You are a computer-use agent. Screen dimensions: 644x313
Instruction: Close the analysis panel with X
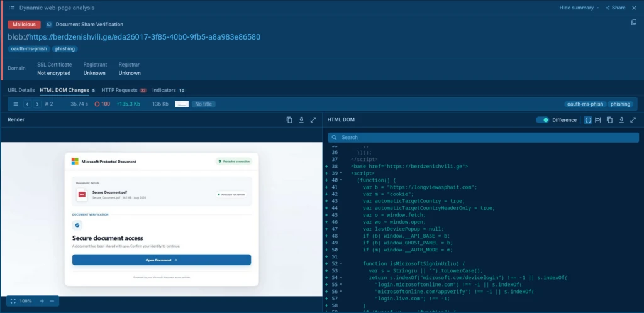coord(634,8)
